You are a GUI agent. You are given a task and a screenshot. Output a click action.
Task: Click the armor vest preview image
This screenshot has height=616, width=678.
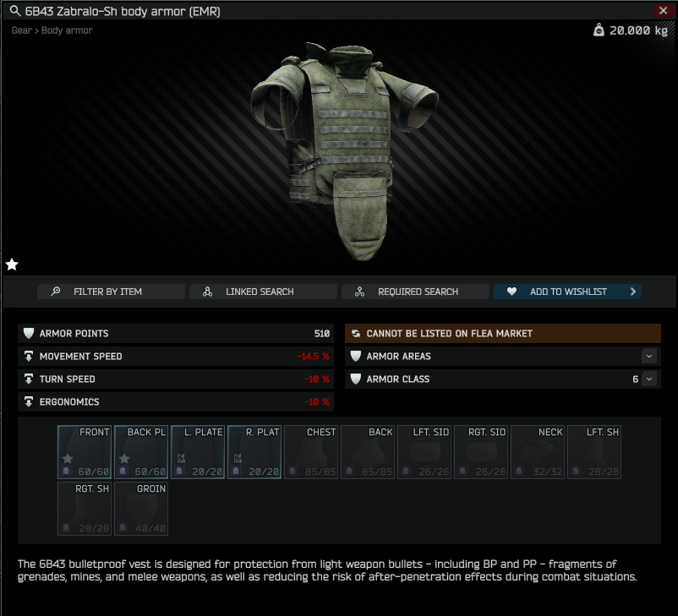pos(345,151)
